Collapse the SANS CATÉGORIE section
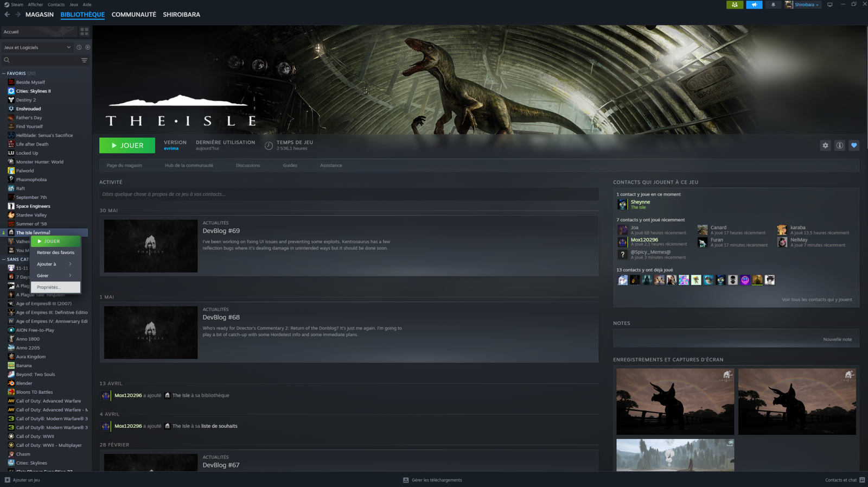The height and width of the screenshot is (487, 868). pos(4,260)
